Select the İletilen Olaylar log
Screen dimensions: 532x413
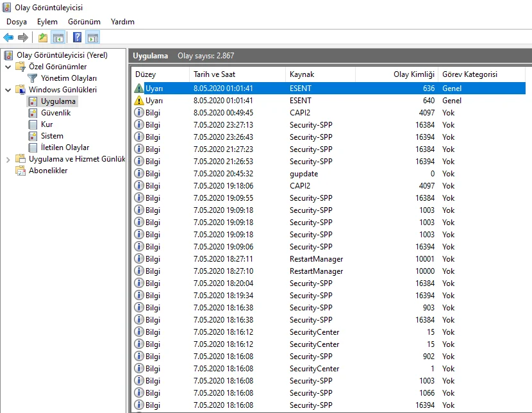tap(65, 147)
